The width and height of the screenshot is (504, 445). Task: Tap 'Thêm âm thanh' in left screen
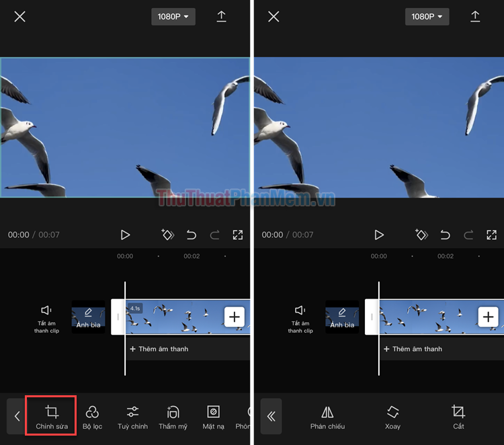[x=159, y=349]
